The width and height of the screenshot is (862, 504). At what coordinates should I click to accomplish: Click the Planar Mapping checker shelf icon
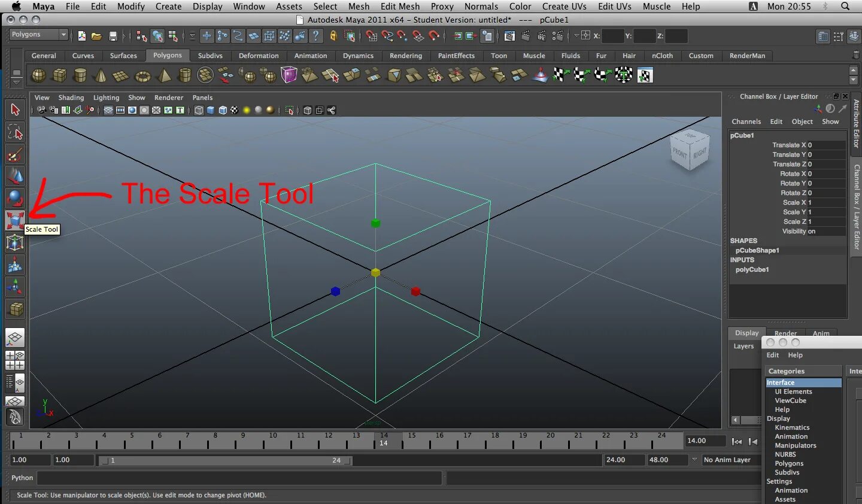coord(561,75)
